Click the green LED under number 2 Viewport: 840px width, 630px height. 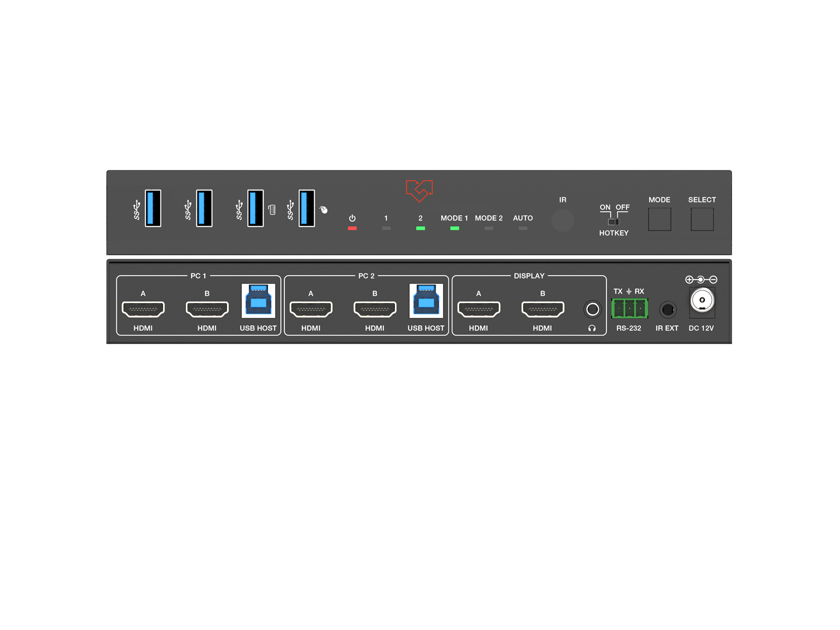[x=420, y=228]
